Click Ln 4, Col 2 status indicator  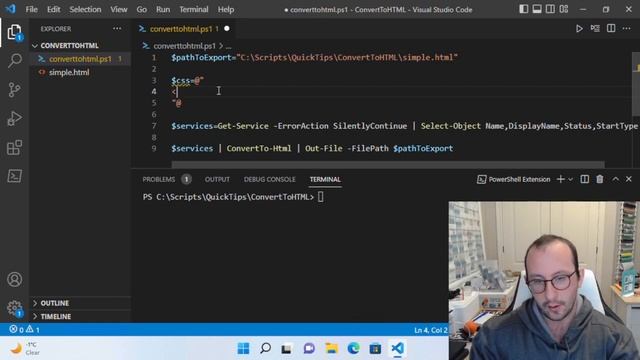431,330
